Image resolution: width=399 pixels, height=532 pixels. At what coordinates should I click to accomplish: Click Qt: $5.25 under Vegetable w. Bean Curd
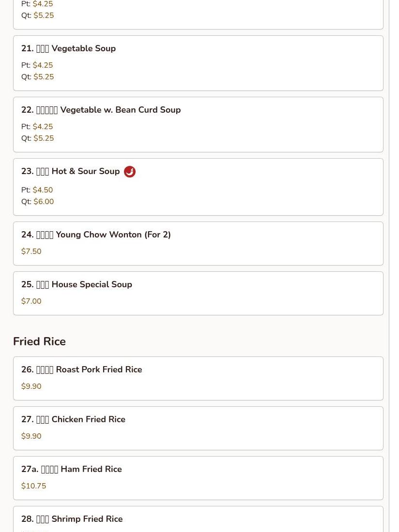[37, 138]
